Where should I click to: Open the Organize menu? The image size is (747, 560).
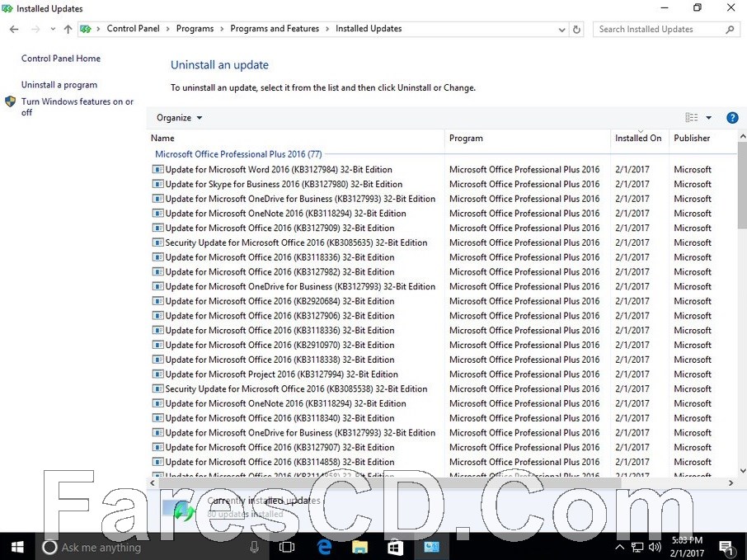click(179, 118)
